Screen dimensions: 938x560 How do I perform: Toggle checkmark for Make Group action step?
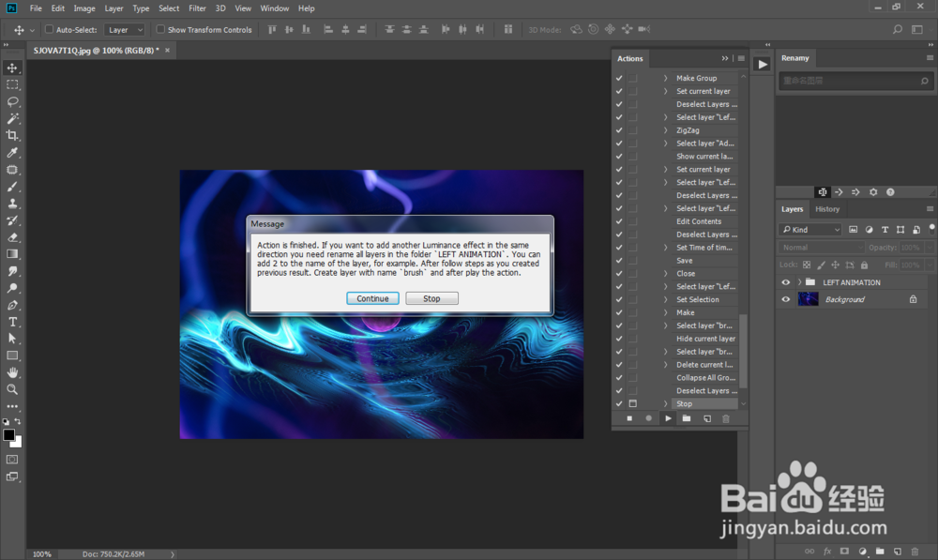pyautogui.click(x=619, y=78)
